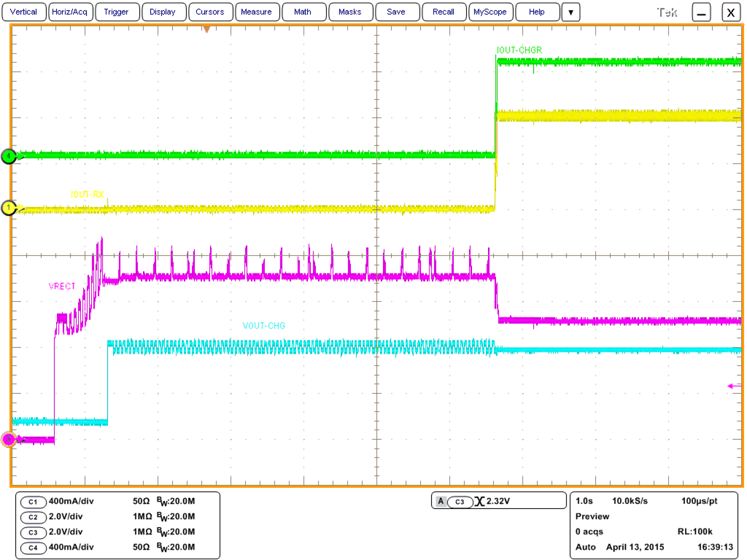
Task: Open the MyScope menu
Action: pos(489,12)
